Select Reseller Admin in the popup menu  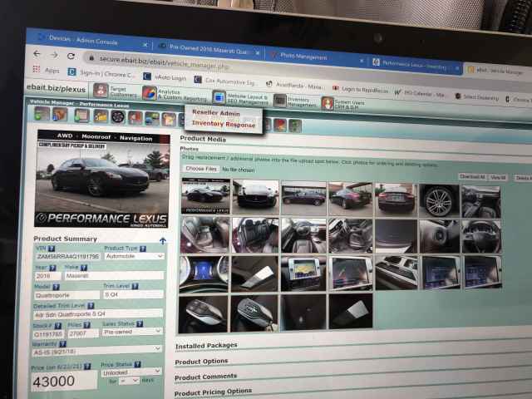216,113
